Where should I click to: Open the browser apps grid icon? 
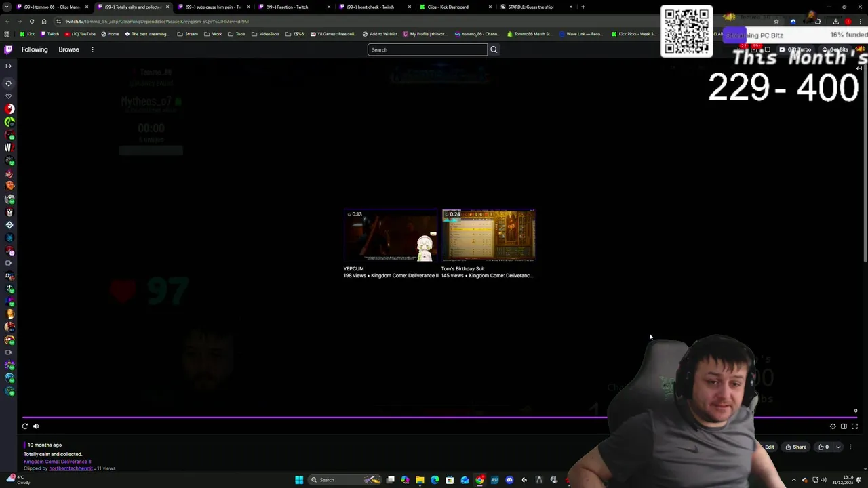tap(7, 34)
